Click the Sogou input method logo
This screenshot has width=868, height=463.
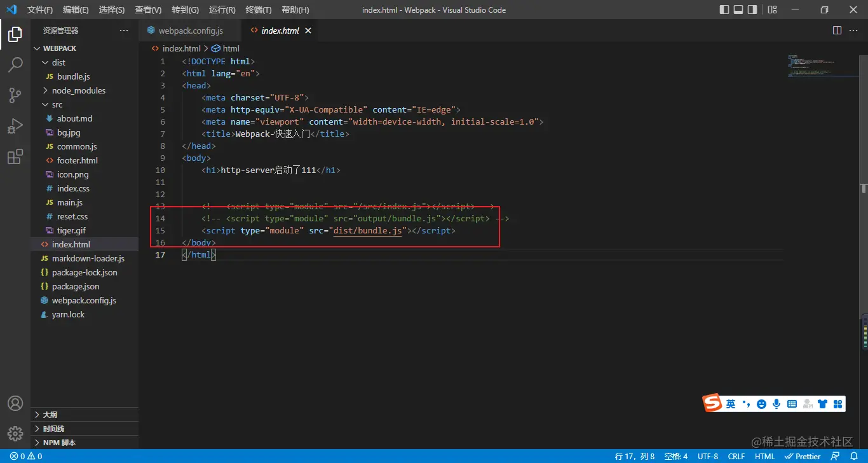pyautogui.click(x=712, y=403)
